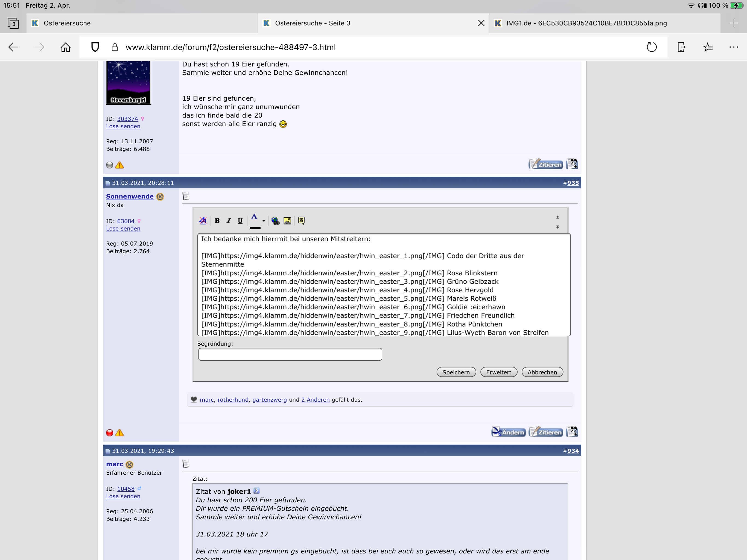
Task: Click the insert link globe icon
Action: (x=275, y=221)
